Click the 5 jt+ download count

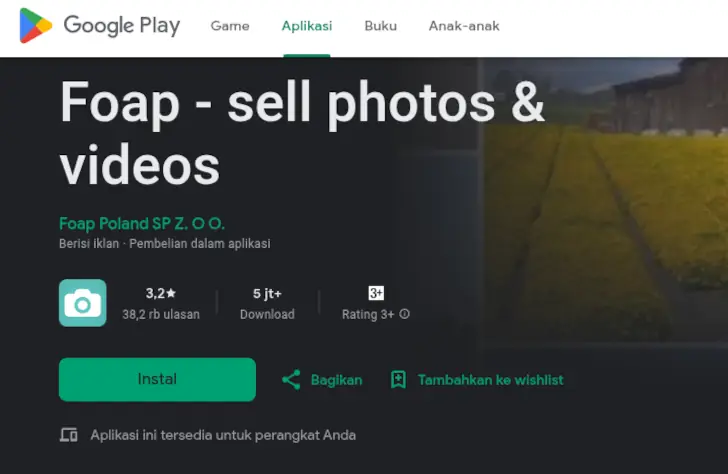click(x=267, y=294)
